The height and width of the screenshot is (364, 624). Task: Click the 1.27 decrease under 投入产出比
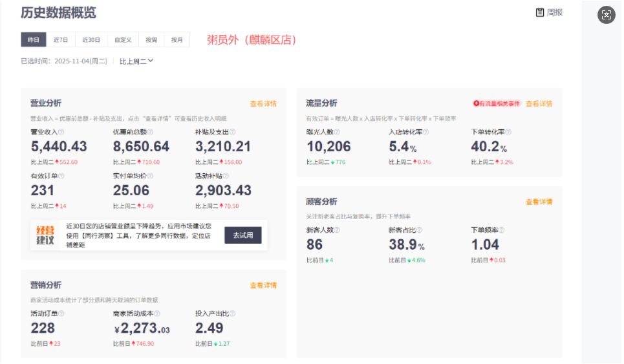point(222,344)
